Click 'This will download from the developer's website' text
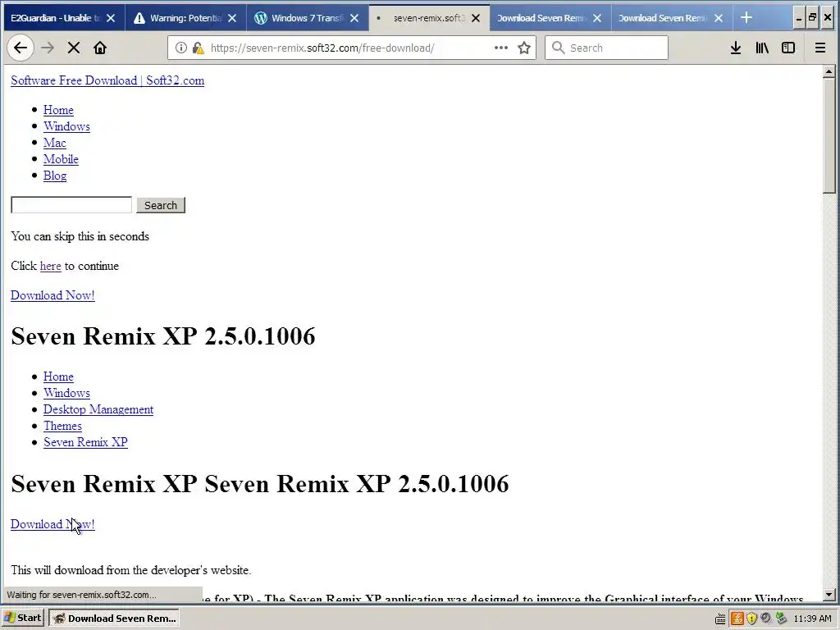 point(130,570)
